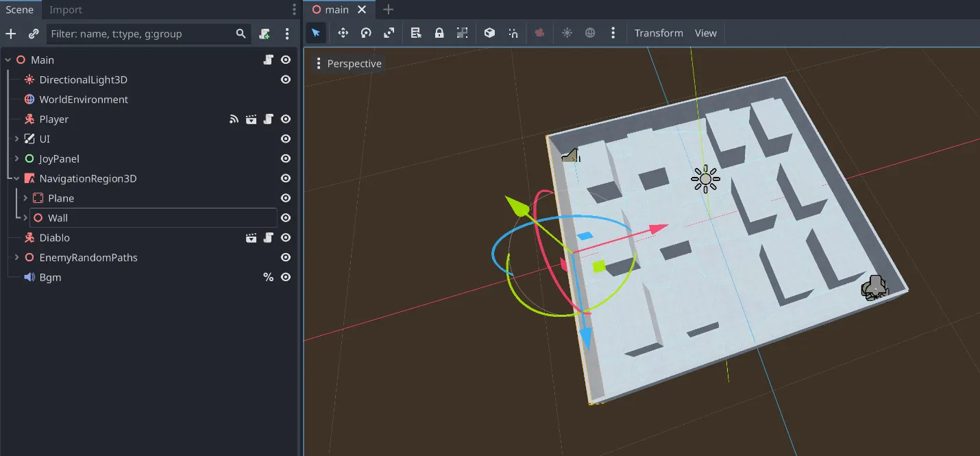Hide the DirectionalLight3D node
980x456 pixels.
click(x=286, y=80)
